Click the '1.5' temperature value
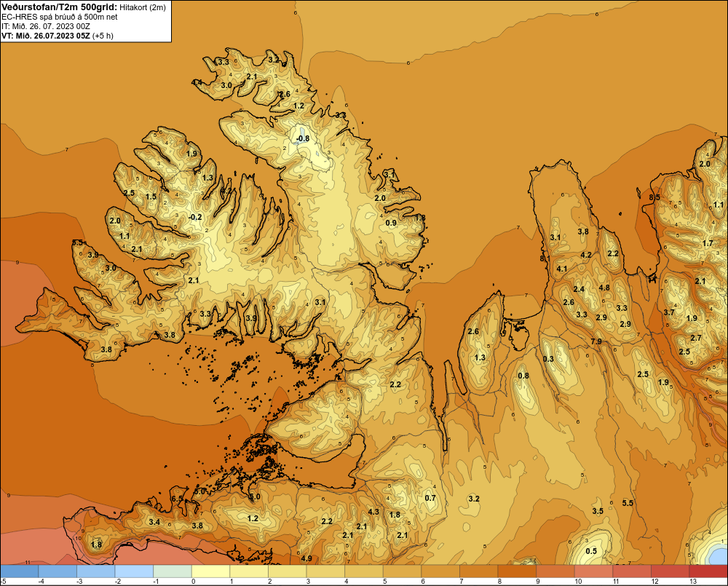This screenshot has height=586, width=728. click(x=151, y=197)
